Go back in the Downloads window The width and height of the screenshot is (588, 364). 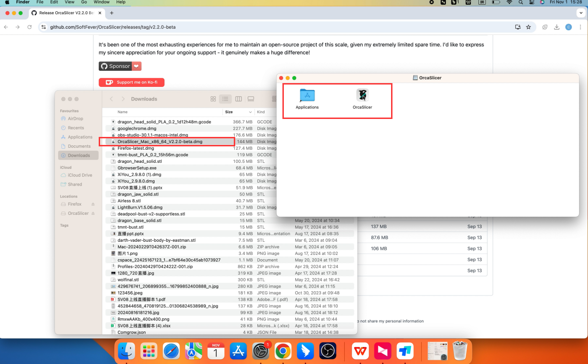pos(111,99)
